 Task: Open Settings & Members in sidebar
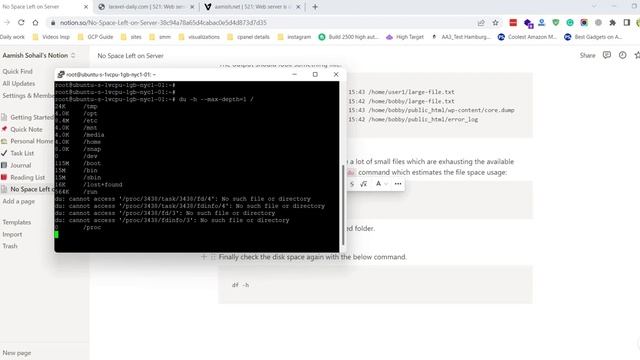pos(28,96)
